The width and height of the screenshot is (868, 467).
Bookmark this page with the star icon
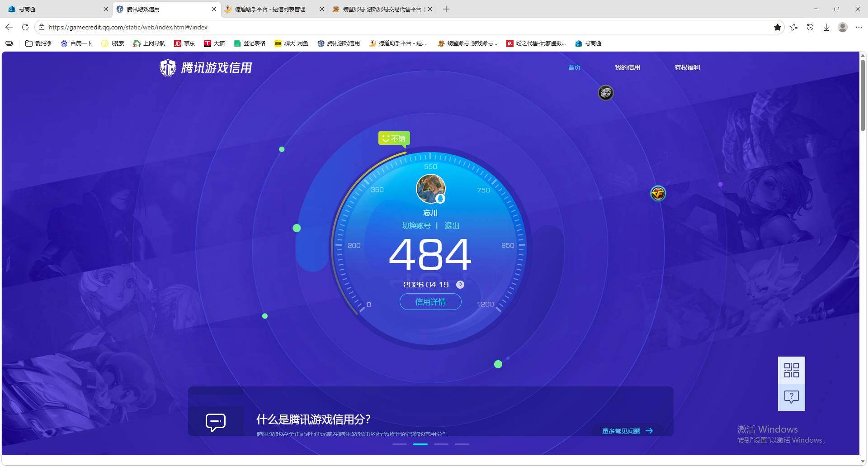click(x=778, y=27)
